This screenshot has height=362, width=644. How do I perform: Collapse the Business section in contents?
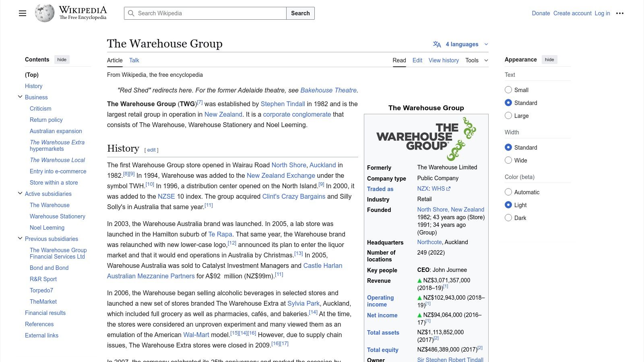point(20,97)
